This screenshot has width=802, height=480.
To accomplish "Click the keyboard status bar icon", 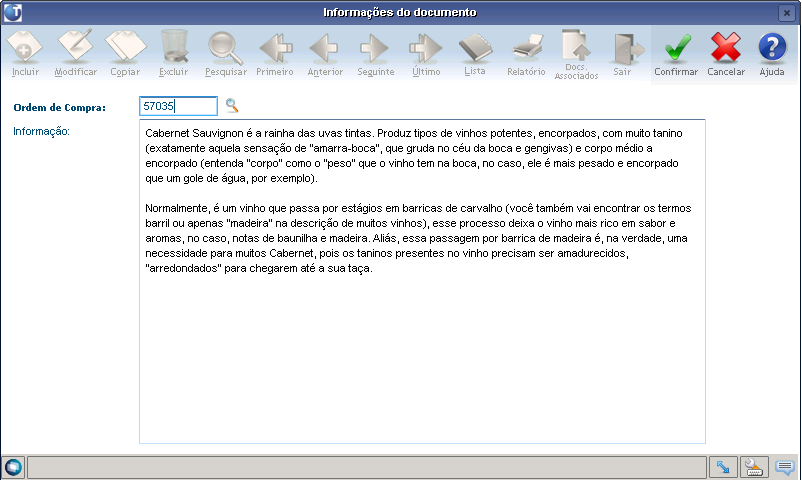I will click(754, 467).
